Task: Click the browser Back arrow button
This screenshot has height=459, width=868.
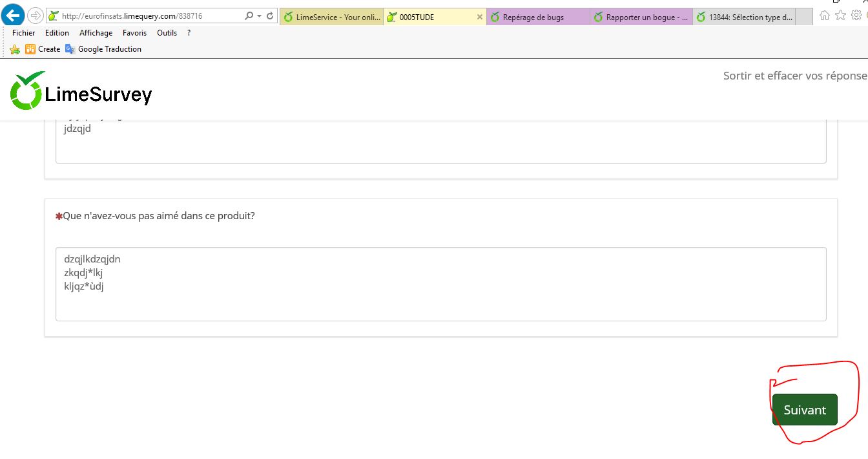Action: pyautogui.click(x=14, y=16)
